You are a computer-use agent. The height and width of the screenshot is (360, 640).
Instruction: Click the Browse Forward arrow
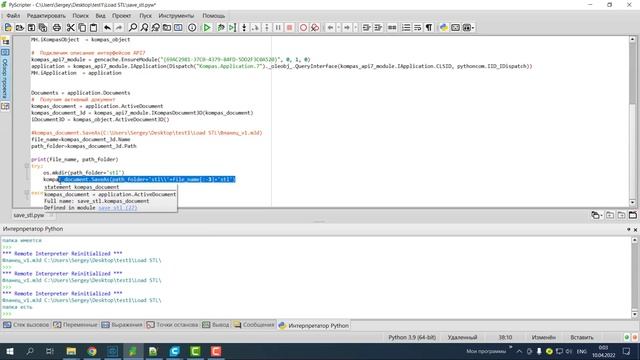click(x=347, y=27)
